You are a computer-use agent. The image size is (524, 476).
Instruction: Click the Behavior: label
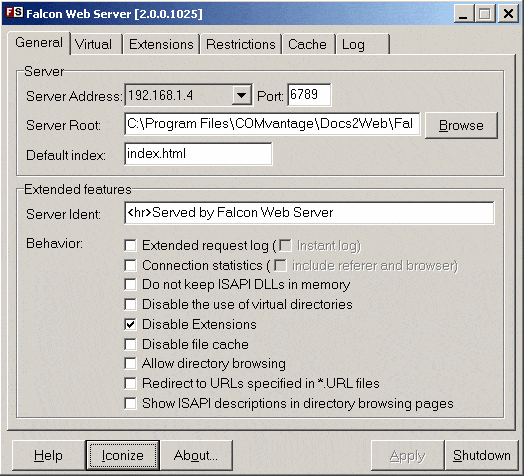tap(54, 243)
